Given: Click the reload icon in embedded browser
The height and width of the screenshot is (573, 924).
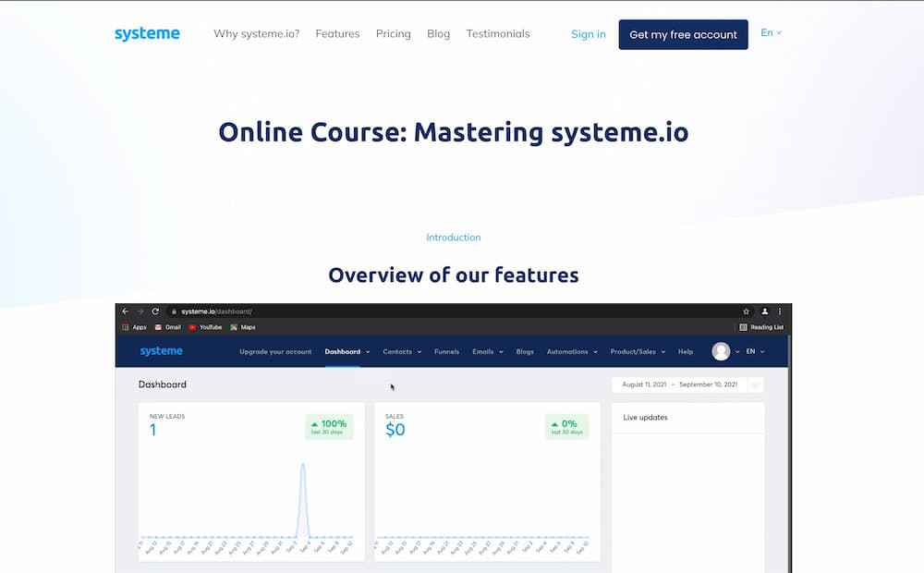Looking at the screenshot, I should [x=155, y=311].
